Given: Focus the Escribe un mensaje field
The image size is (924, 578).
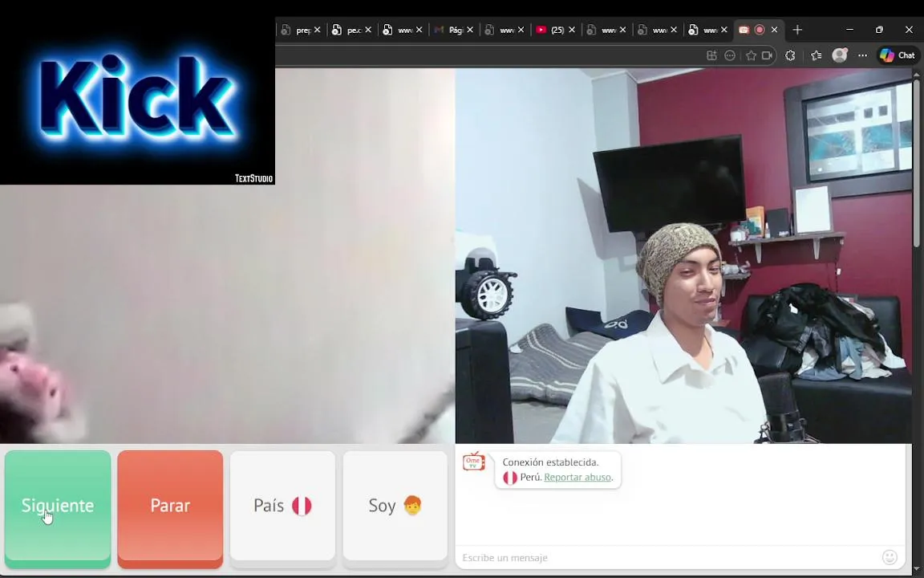Looking at the screenshot, I should pos(669,557).
